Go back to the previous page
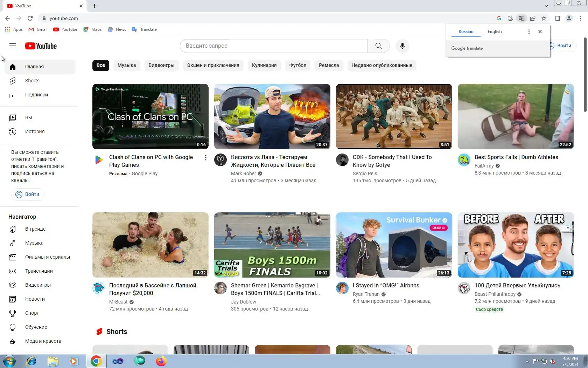The width and height of the screenshot is (588, 368). [8, 18]
